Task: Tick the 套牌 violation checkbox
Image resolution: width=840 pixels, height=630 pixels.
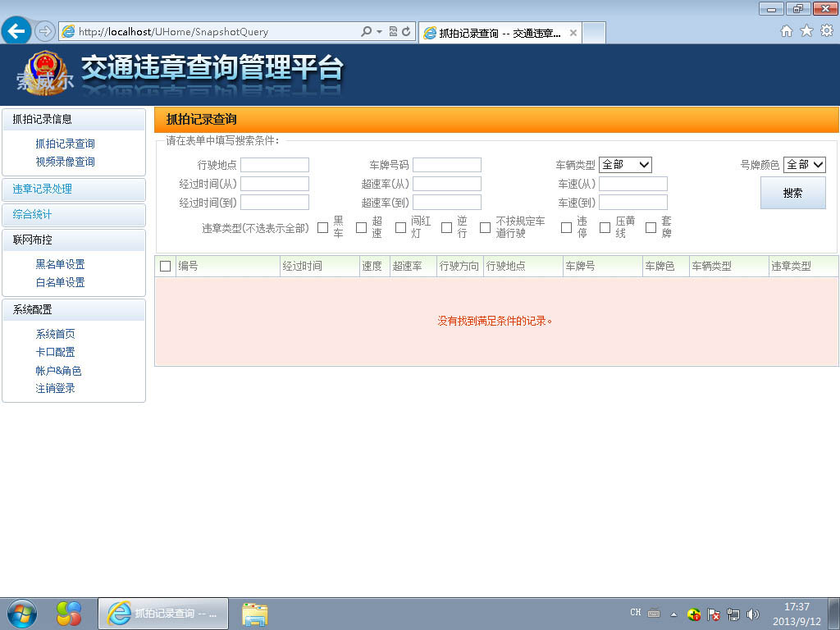Action: (651, 227)
